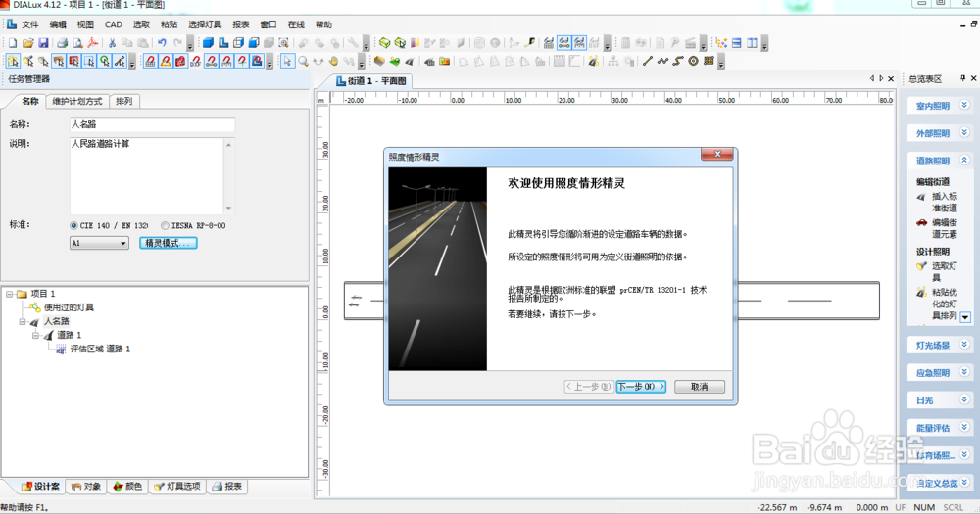Open the CAD menu

(x=113, y=24)
